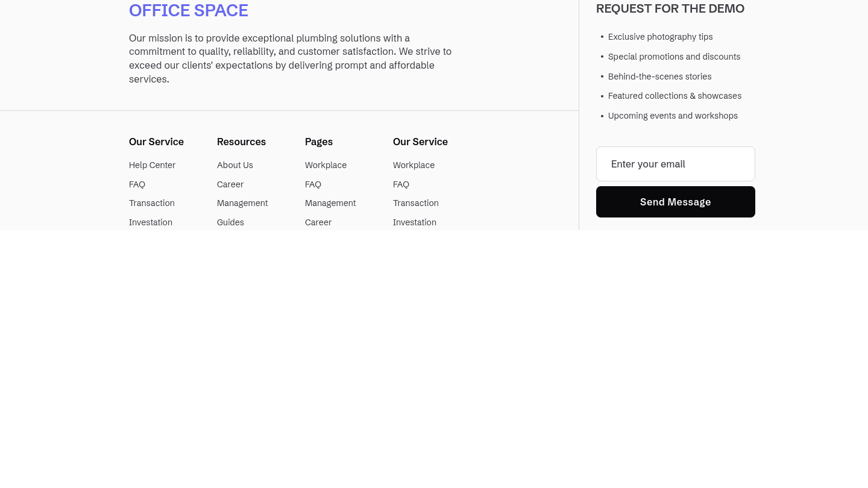The height and width of the screenshot is (488, 868).
Task: Select FAQ in the rightmost column
Action: 401,184
